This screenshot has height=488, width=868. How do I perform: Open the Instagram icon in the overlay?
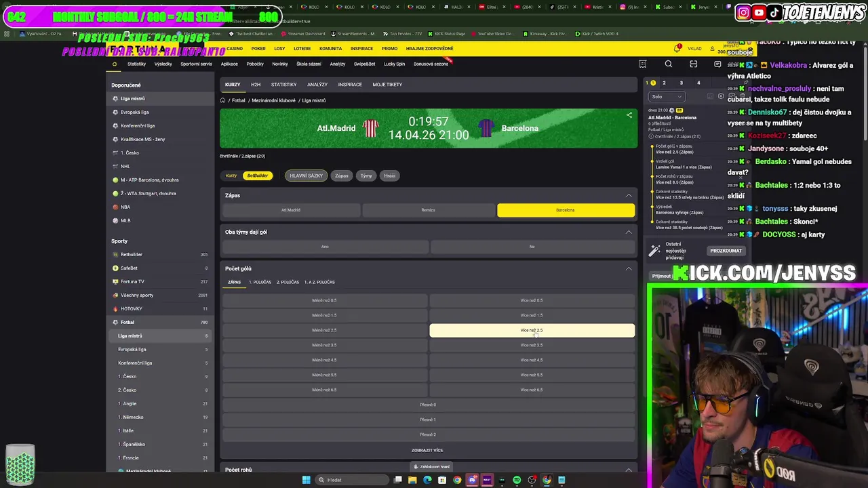[744, 12]
